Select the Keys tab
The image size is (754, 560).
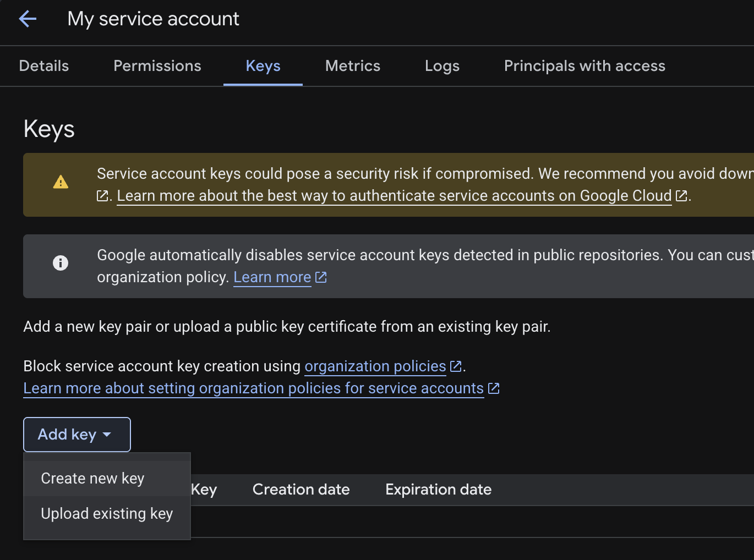pos(263,66)
